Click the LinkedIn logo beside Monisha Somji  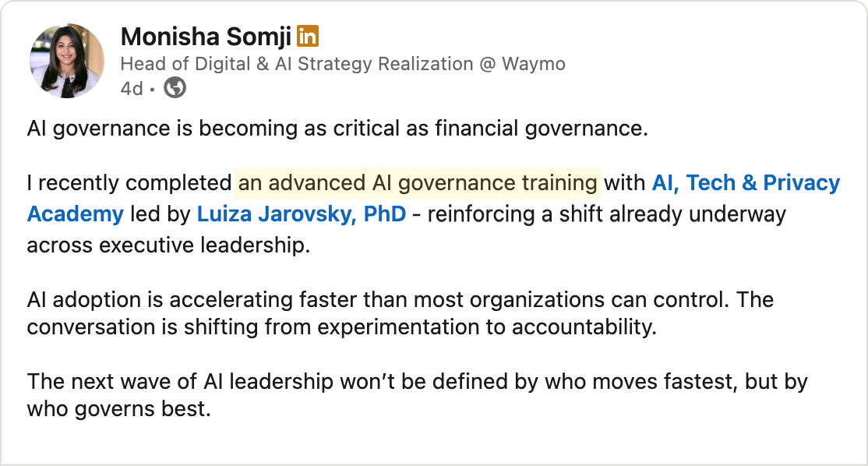(309, 36)
